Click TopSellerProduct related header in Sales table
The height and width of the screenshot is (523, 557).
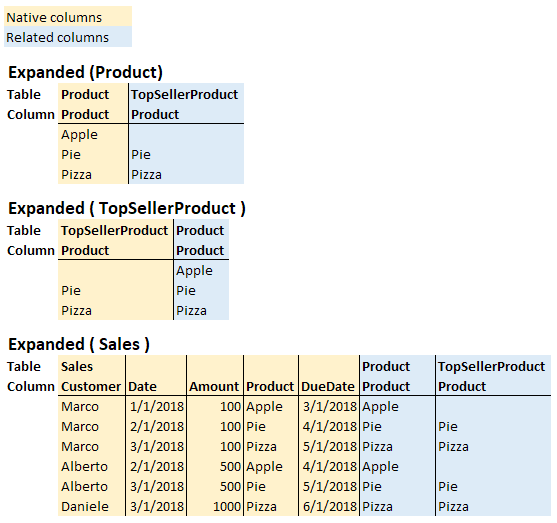493,366
